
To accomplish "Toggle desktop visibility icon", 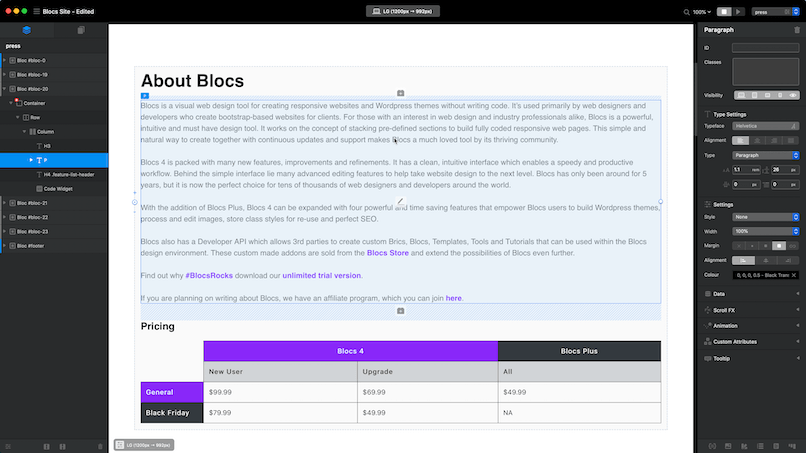I will 741,95.
